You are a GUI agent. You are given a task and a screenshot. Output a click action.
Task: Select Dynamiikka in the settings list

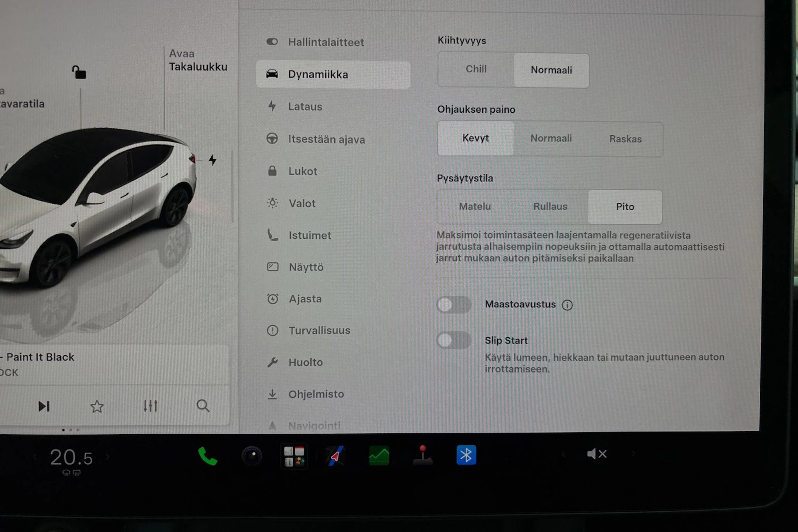pos(333,75)
